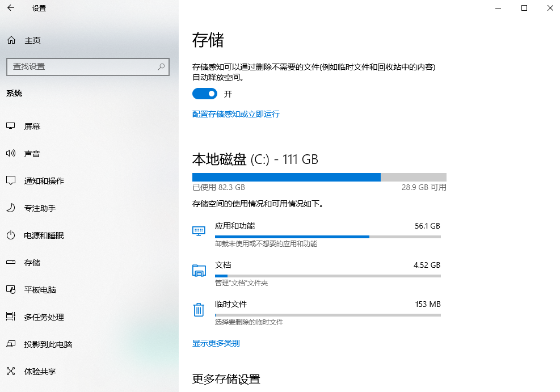Screen dimensions: 560x392
Task: Click the 平板电脑 tablet icon
Action: pyautogui.click(x=11, y=289)
